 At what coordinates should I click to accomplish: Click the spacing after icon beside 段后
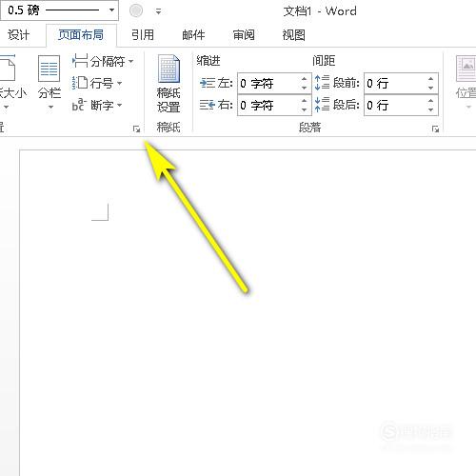[x=322, y=105]
